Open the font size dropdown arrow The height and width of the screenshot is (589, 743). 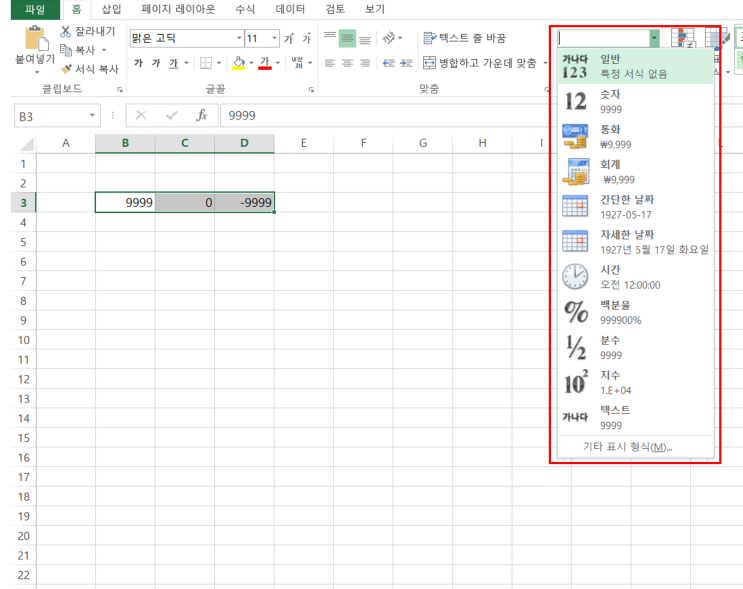click(274, 38)
